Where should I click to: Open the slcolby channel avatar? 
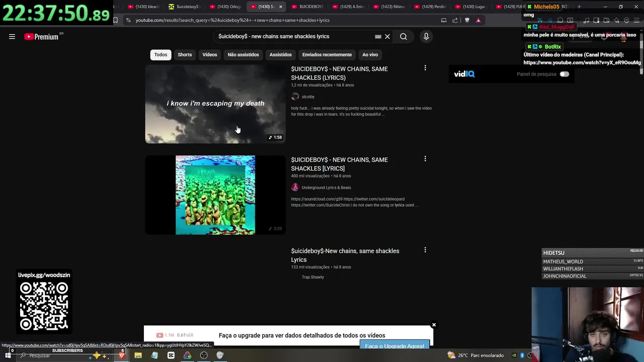[x=295, y=97]
